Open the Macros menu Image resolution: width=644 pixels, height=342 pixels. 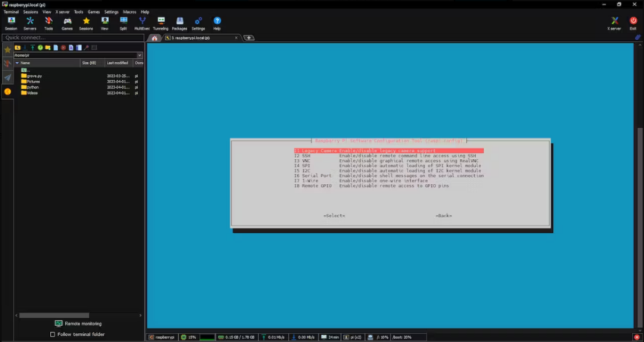click(130, 12)
